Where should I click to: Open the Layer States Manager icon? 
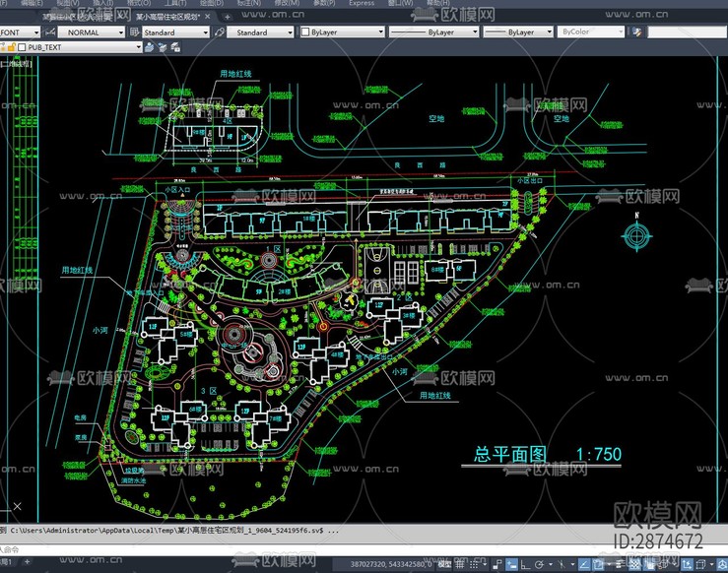(175, 47)
